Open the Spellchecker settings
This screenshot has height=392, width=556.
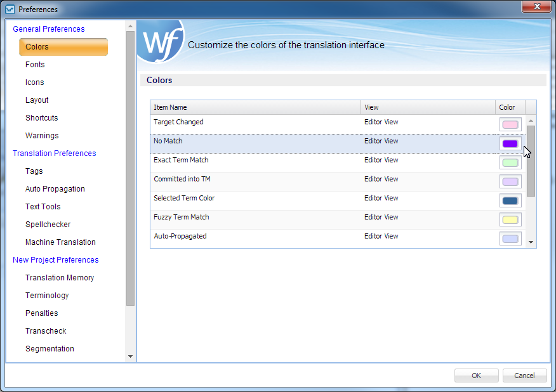coord(48,225)
